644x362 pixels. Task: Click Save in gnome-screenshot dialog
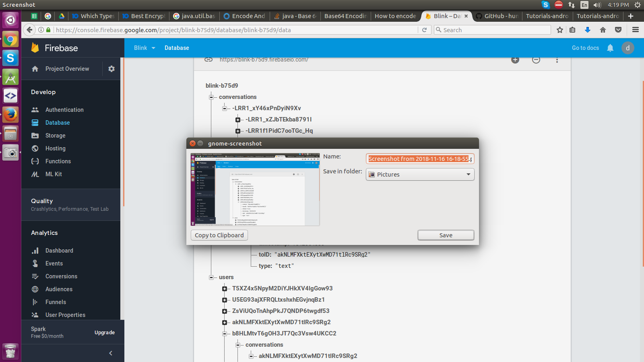pyautogui.click(x=446, y=235)
